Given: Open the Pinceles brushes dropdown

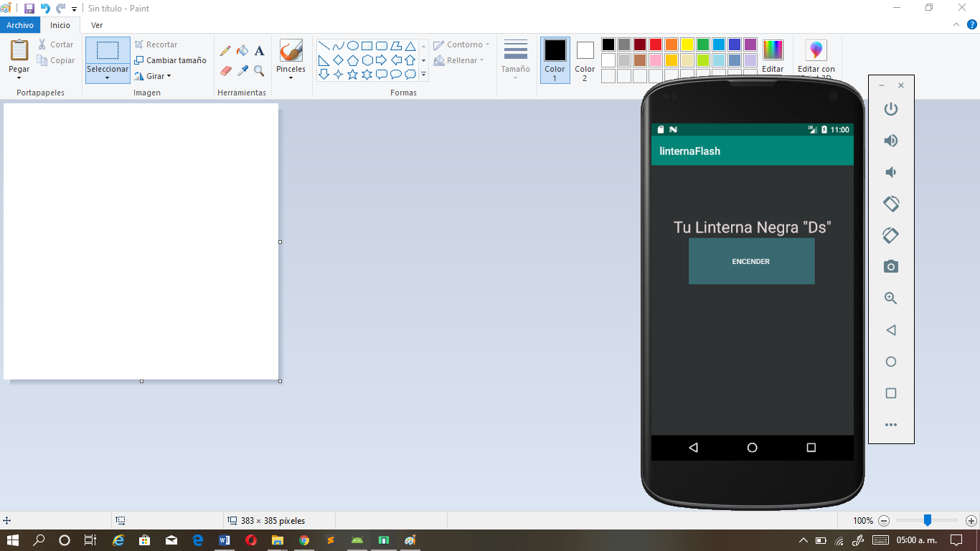Looking at the screenshot, I should tap(291, 77).
